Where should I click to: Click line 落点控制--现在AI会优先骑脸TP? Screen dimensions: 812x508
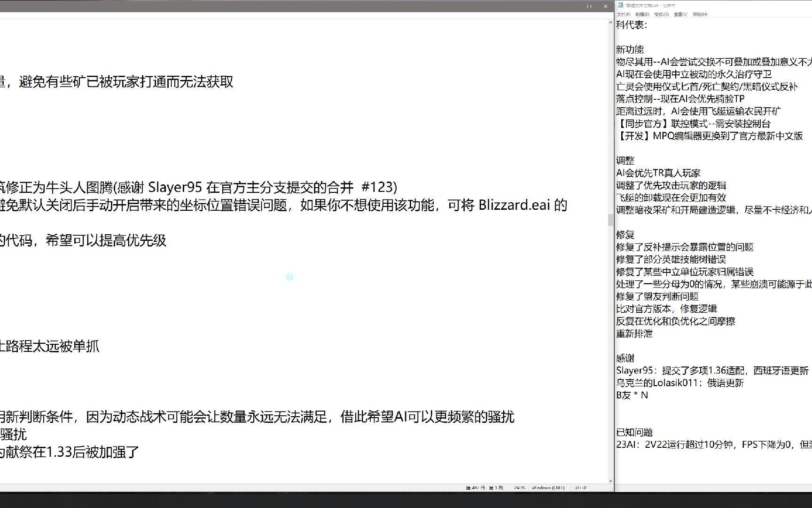(680, 99)
